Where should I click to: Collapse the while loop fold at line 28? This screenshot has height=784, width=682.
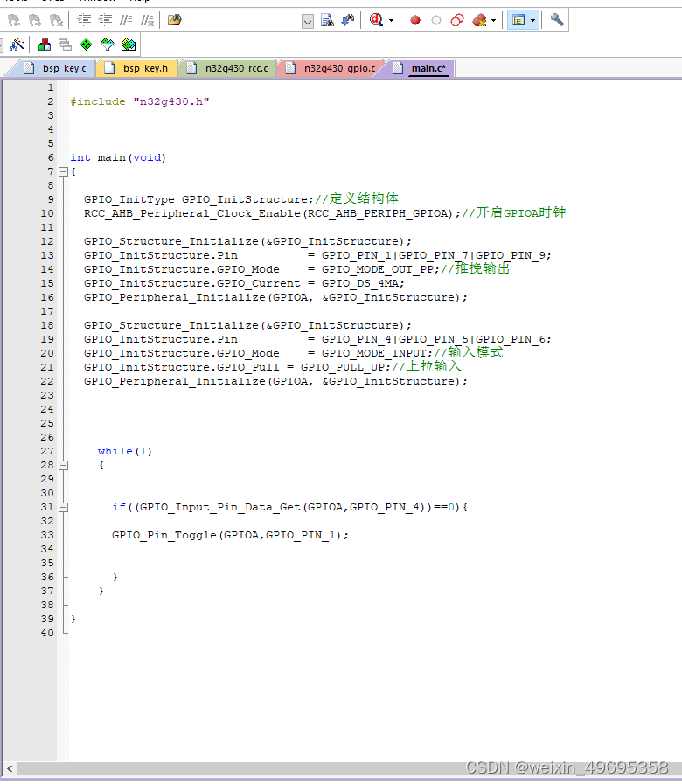[63, 466]
